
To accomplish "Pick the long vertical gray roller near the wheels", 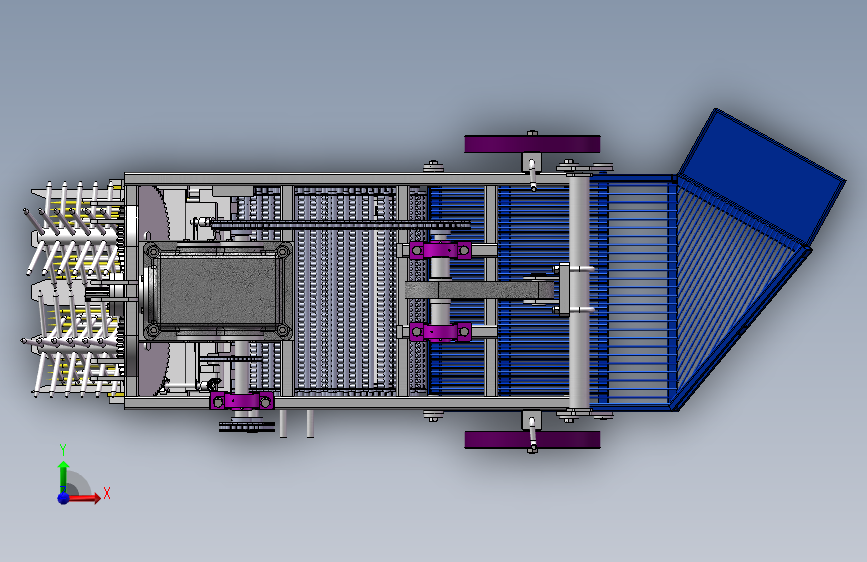I will click(x=578, y=292).
